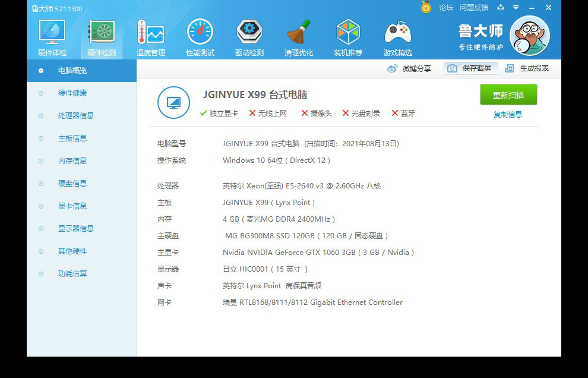Screen dimensions: 588x378
Task: Select 电脑概览 in the sidebar
Action: tap(81, 71)
